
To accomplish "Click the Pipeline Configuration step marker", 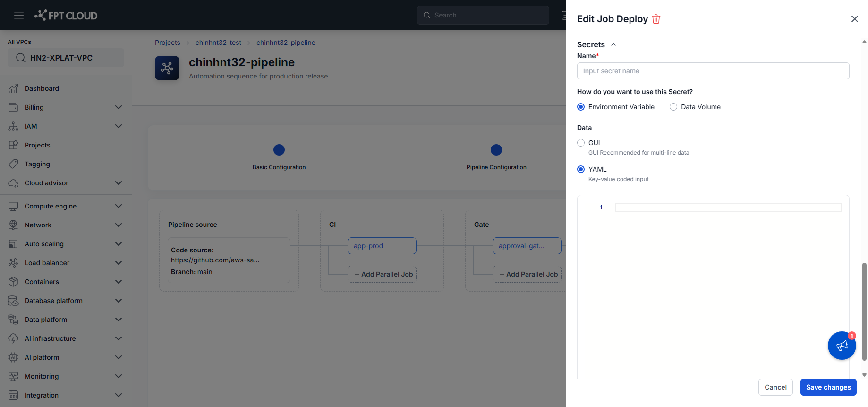I will click(496, 150).
